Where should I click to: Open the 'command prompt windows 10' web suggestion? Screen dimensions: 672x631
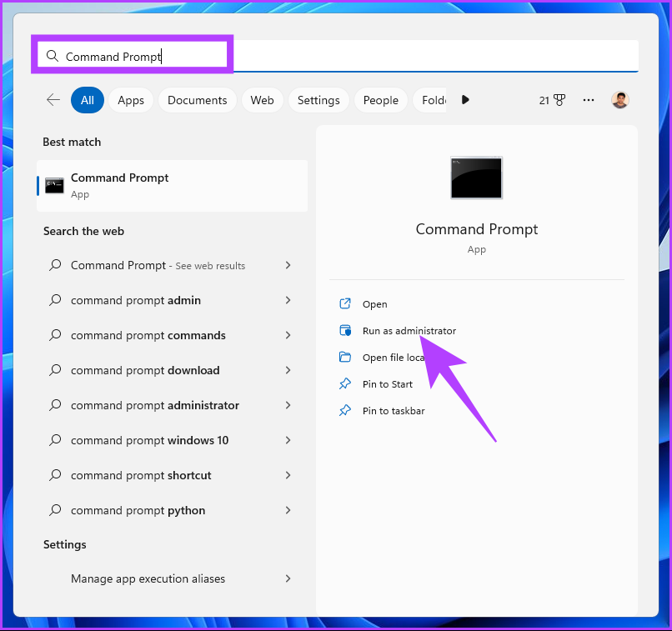149,440
